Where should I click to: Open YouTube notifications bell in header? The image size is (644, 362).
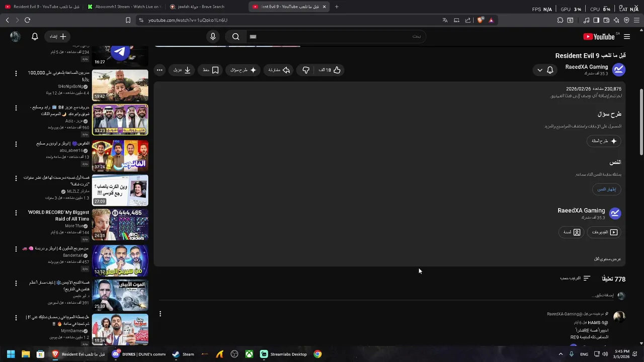pos(35,37)
